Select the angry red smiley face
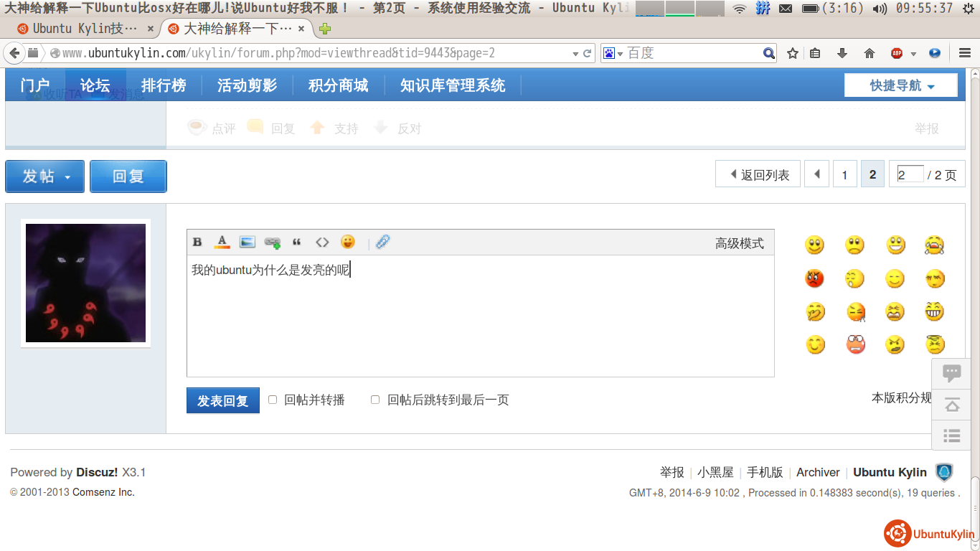Screen dimensions: 980x551 tap(814, 278)
